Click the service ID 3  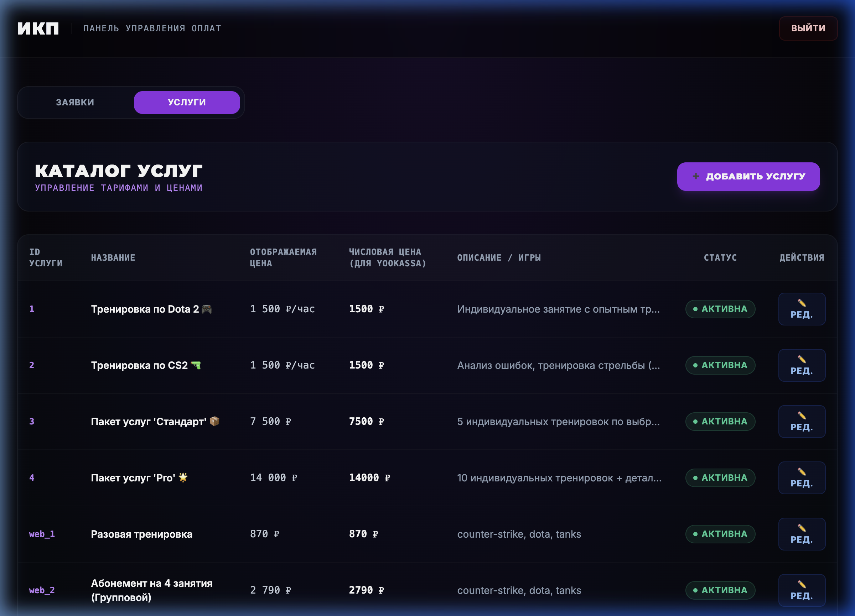coord(32,421)
